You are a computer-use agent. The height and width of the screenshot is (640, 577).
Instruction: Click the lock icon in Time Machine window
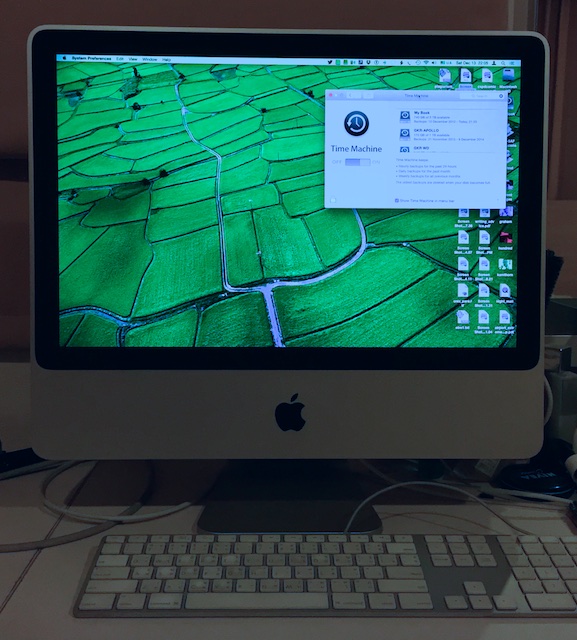[333, 200]
